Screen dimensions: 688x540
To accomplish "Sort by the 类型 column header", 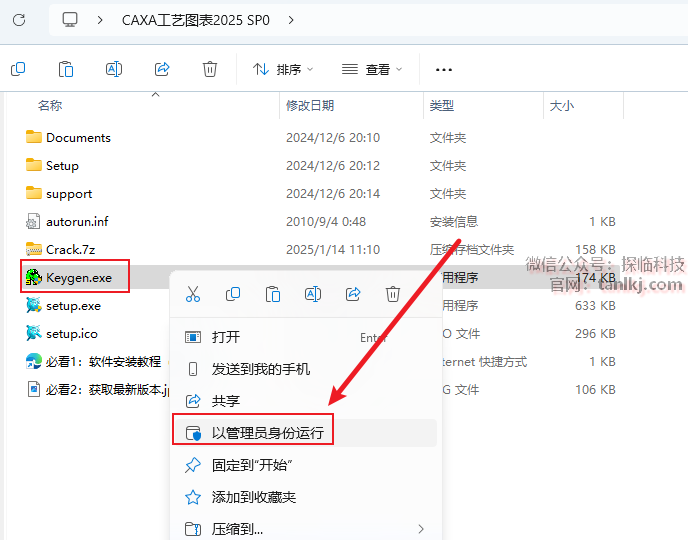I will coord(442,105).
